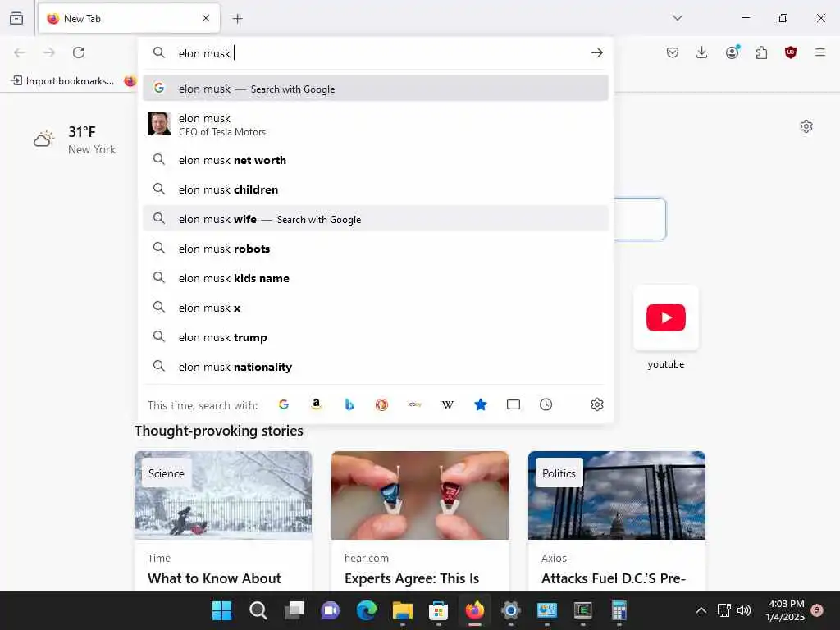Open uBlock Origin shield icon

click(791, 52)
